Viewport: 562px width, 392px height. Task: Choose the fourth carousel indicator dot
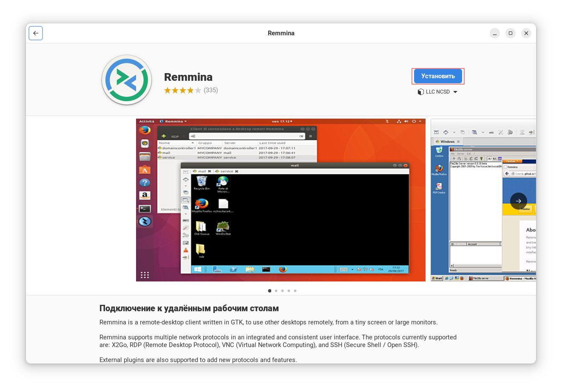pos(289,291)
